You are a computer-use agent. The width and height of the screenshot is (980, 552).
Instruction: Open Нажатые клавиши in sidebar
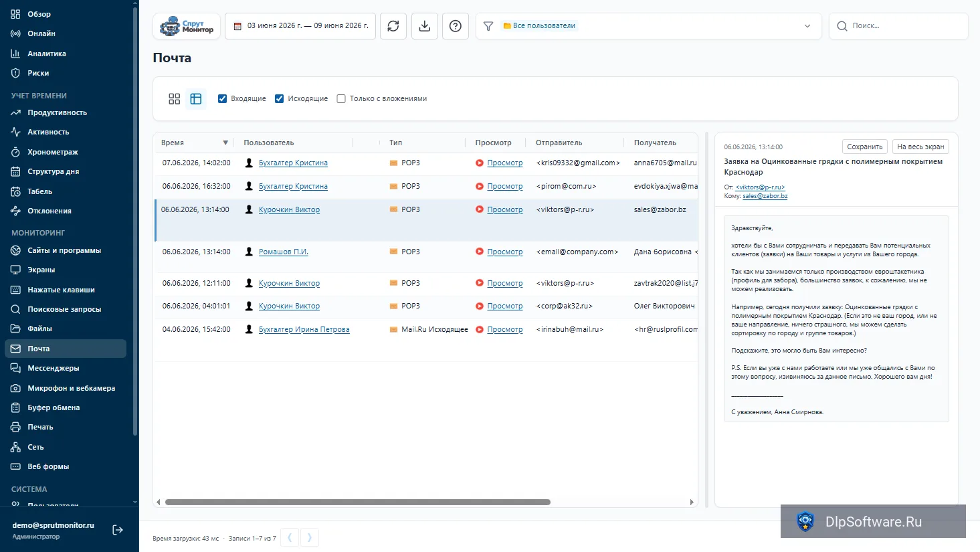tap(61, 290)
